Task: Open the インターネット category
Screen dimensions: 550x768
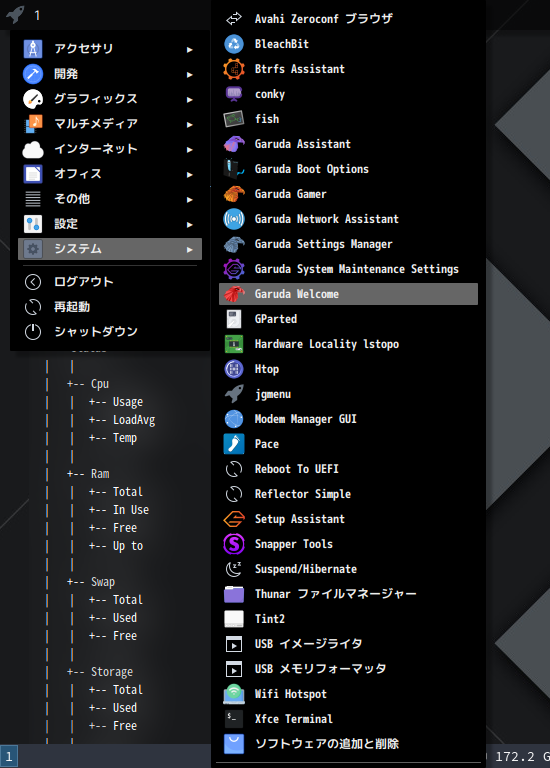Action: pyautogui.click(x=110, y=148)
